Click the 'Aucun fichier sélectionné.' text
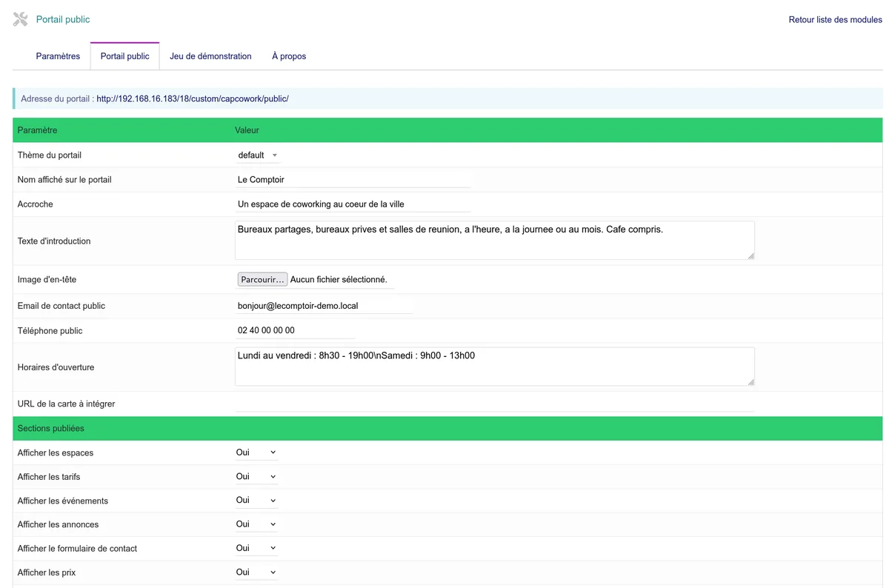The height and width of the screenshot is (588, 889). pos(339,280)
